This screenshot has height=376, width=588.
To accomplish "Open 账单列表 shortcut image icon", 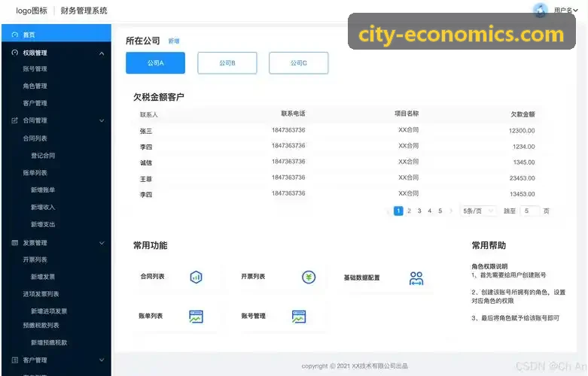I will (x=196, y=317).
